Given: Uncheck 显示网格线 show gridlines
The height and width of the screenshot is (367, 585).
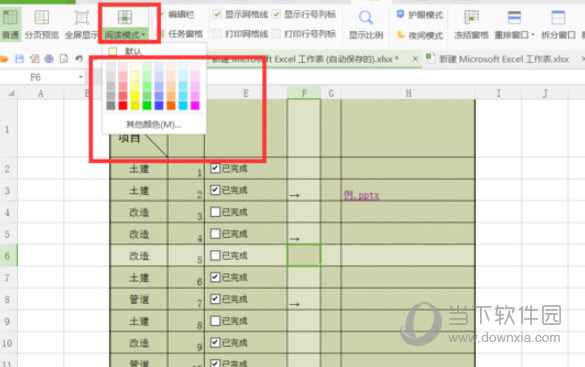Looking at the screenshot, I should click(218, 15).
